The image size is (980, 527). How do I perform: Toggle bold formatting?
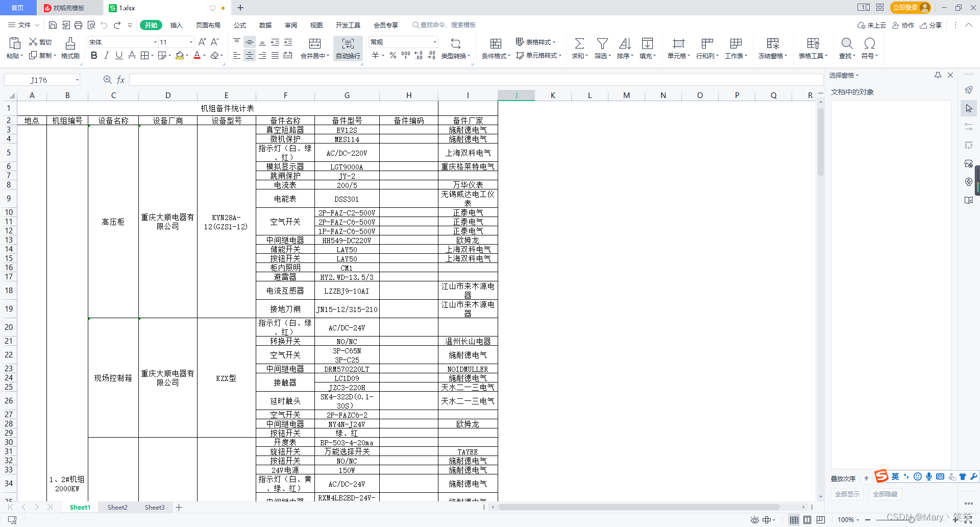point(93,55)
